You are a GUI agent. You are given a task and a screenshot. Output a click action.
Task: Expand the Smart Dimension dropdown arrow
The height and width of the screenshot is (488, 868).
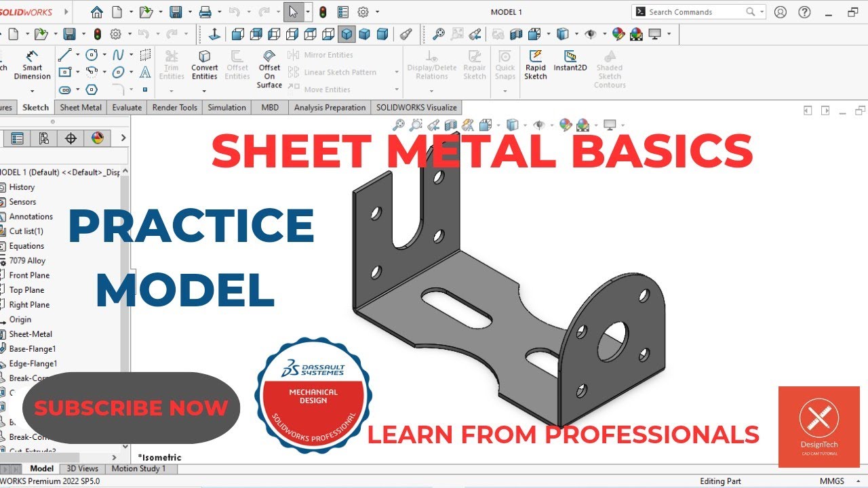click(x=32, y=91)
